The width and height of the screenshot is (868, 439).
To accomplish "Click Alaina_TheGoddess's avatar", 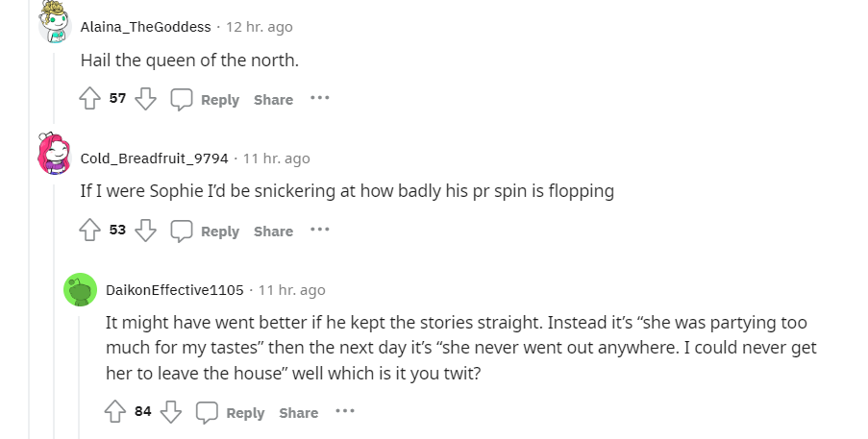I will coord(55,21).
